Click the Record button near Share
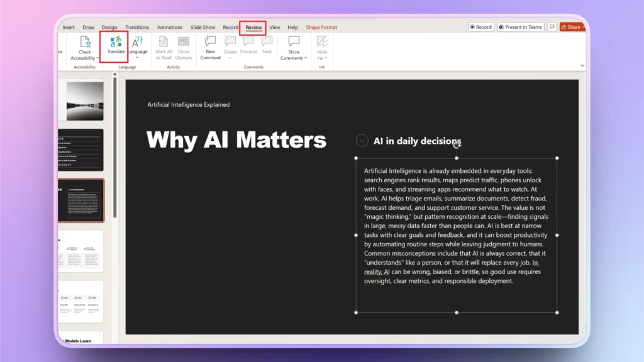The image size is (644, 362). [480, 26]
